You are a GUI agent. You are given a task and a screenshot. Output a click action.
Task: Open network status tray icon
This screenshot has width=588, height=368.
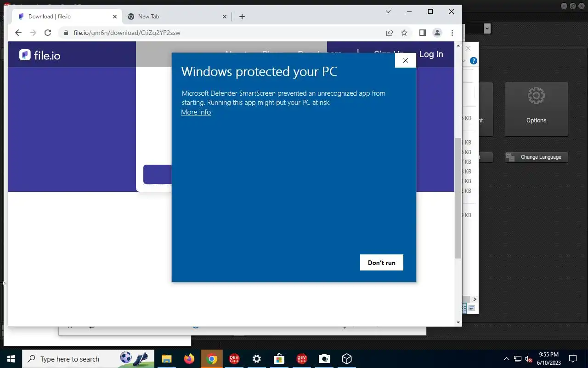(x=518, y=359)
